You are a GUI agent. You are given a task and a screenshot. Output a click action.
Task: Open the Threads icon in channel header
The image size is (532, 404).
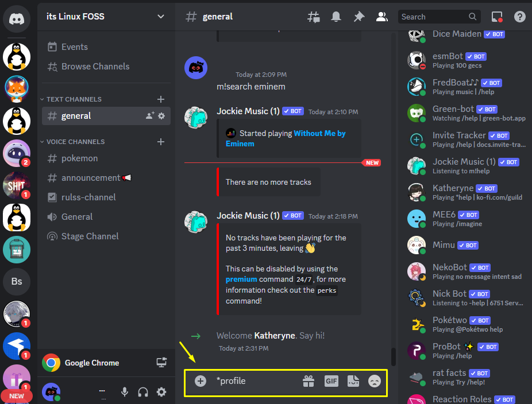(314, 17)
